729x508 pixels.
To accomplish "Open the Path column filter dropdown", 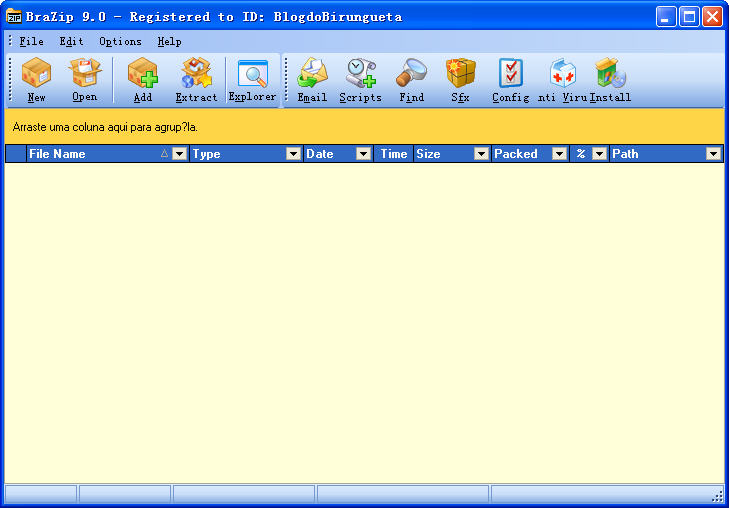I will tap(713, 154).
